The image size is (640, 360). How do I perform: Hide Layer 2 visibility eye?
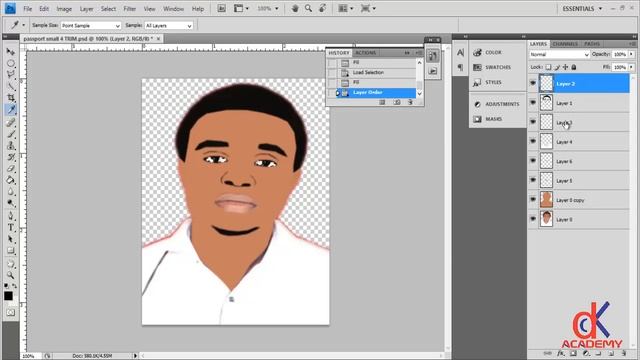(x=533, y=83)
